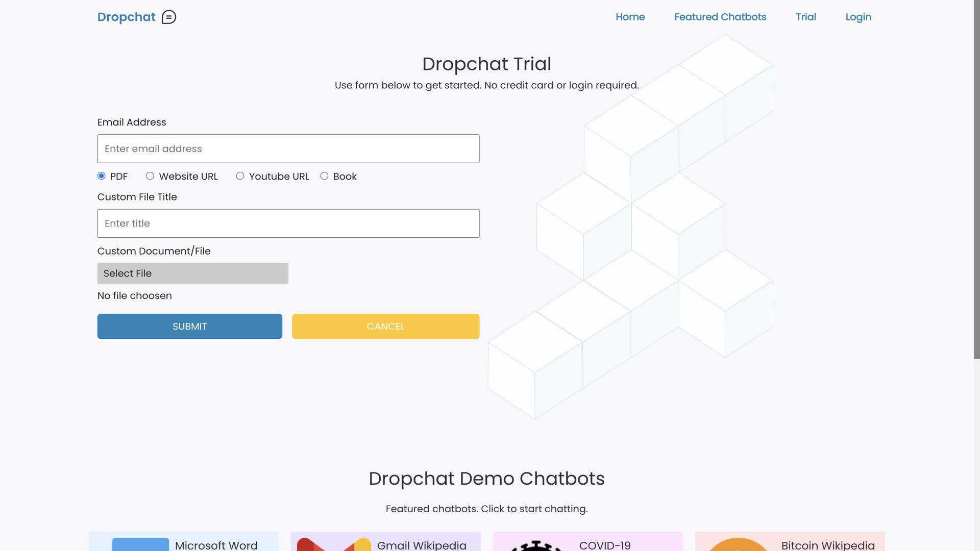Open the Trial menu item
This screenshot has width=980, height=551.
[x=805, y=17]
